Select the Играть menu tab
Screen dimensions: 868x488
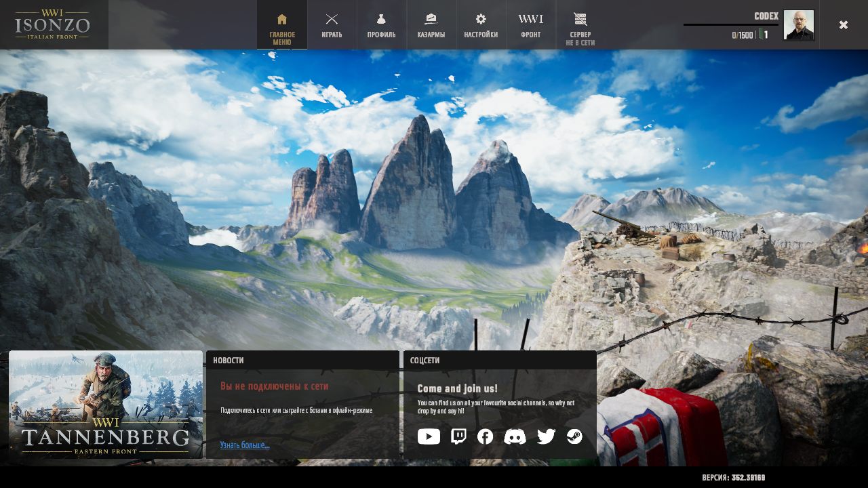click(x=332, y=26)
